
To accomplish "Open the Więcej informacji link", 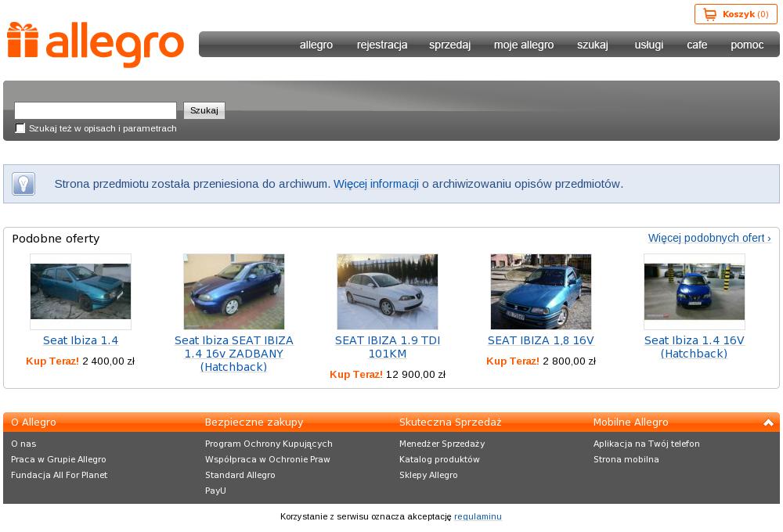I will tap(376, 184).
